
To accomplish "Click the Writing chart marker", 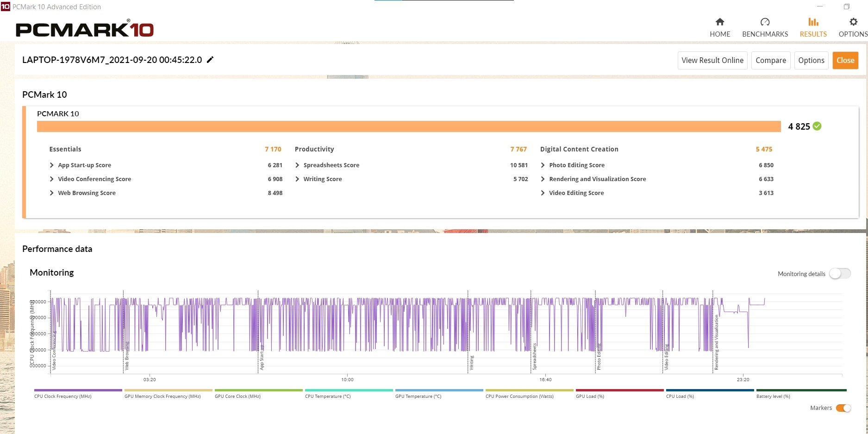I will pyautogui.click(x=472, y=363).
